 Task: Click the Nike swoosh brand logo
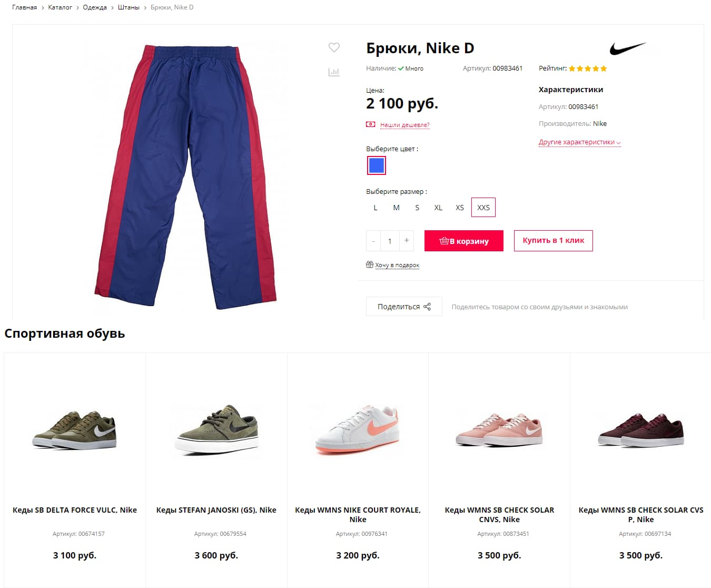point(628,49)
